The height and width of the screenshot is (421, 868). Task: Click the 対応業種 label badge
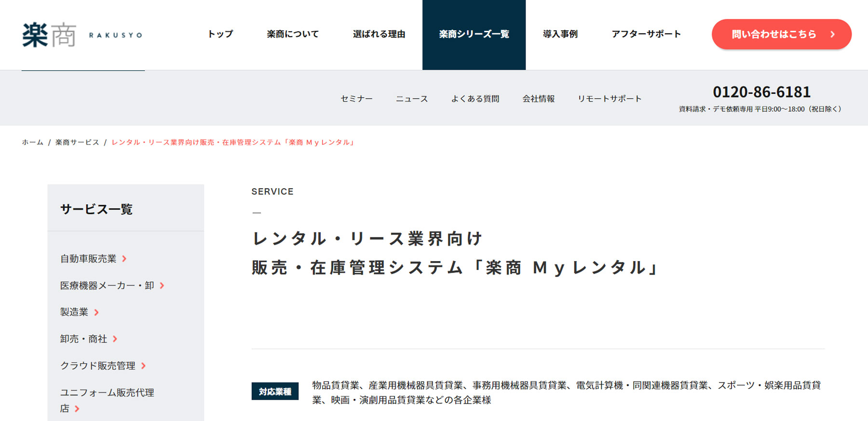pos(275,391)
